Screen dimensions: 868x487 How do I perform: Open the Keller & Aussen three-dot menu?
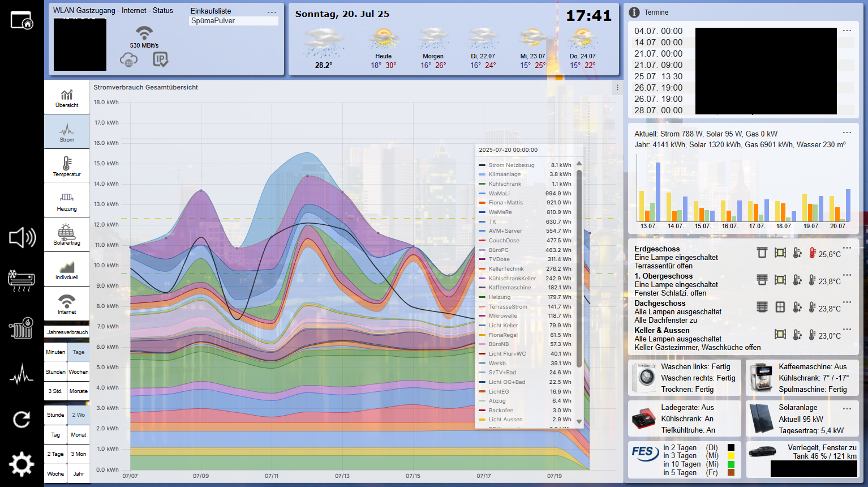(847, 329)
